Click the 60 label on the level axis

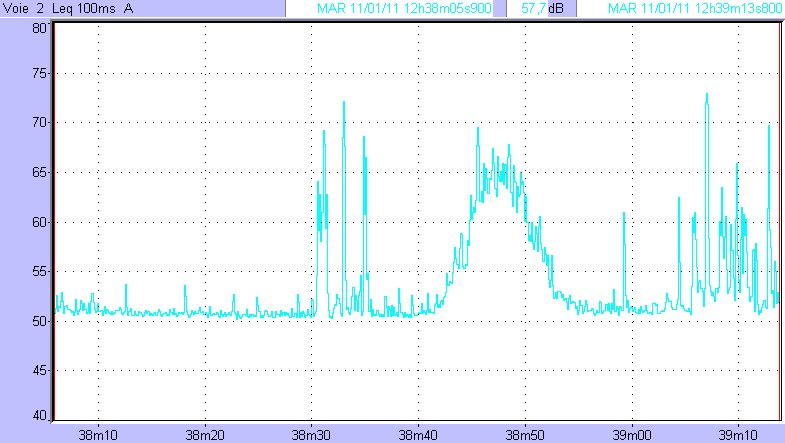[39, 222]
